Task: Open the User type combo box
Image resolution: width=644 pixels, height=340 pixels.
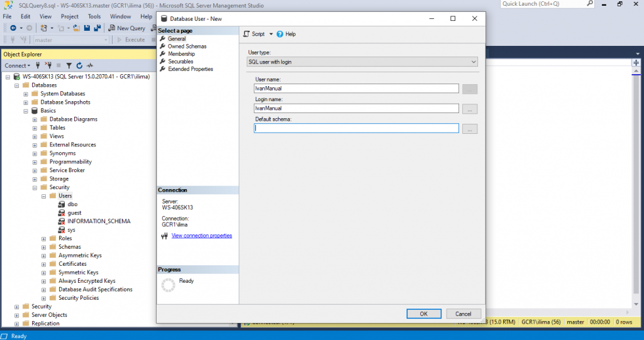Action: [x=362, y=62]
